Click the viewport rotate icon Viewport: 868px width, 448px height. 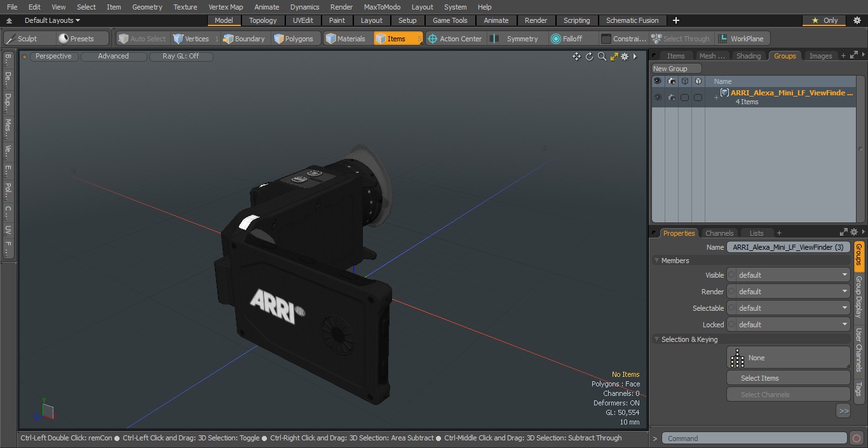pos(589,57)
